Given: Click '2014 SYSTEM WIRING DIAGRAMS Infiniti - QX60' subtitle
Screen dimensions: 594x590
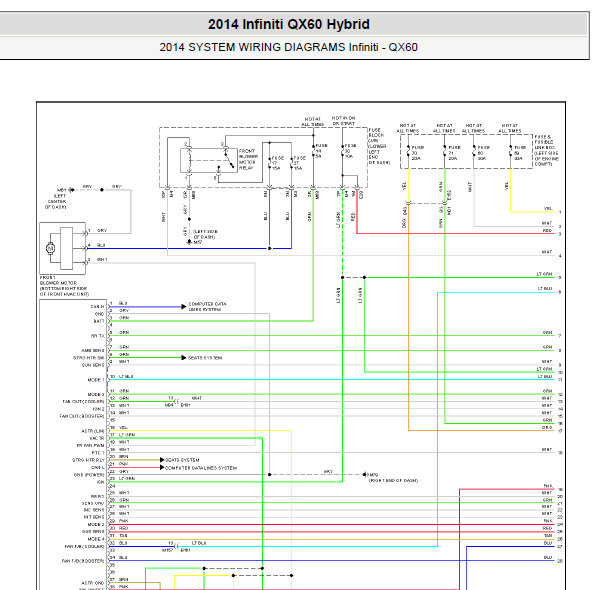Looking at the screenshot, I should (288, 47).
